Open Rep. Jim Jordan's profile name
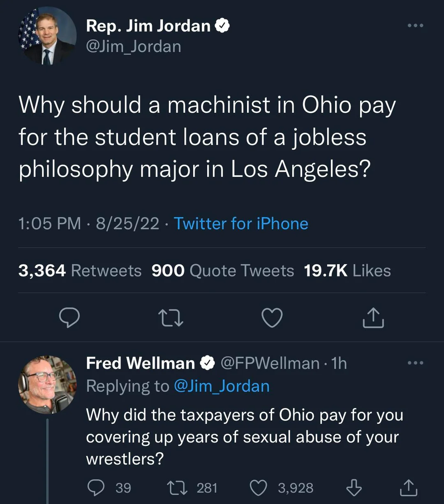 [x=148, y=26]
